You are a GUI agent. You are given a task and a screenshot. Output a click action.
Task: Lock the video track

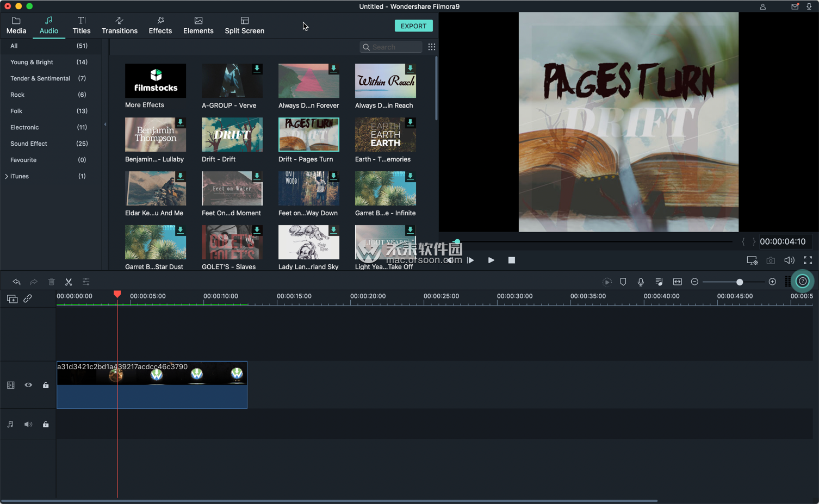pos(46,385)
